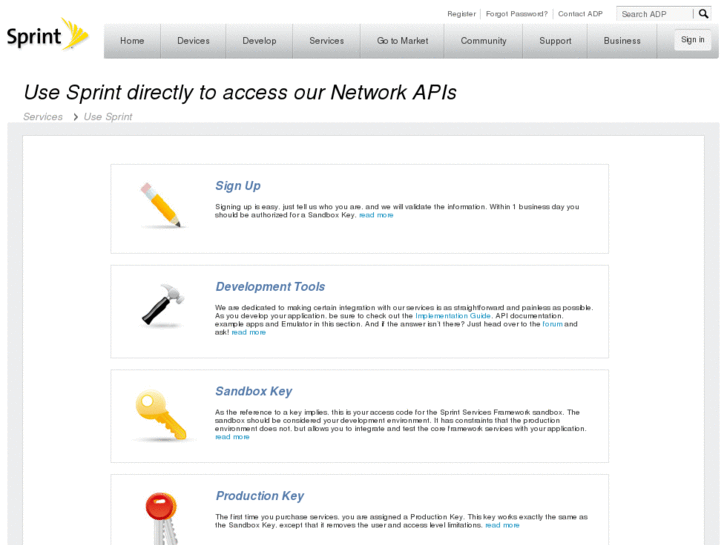Click the Sprint logo
Image resolution: width=727 pixels, height=545 pixels.
(47, 34)
